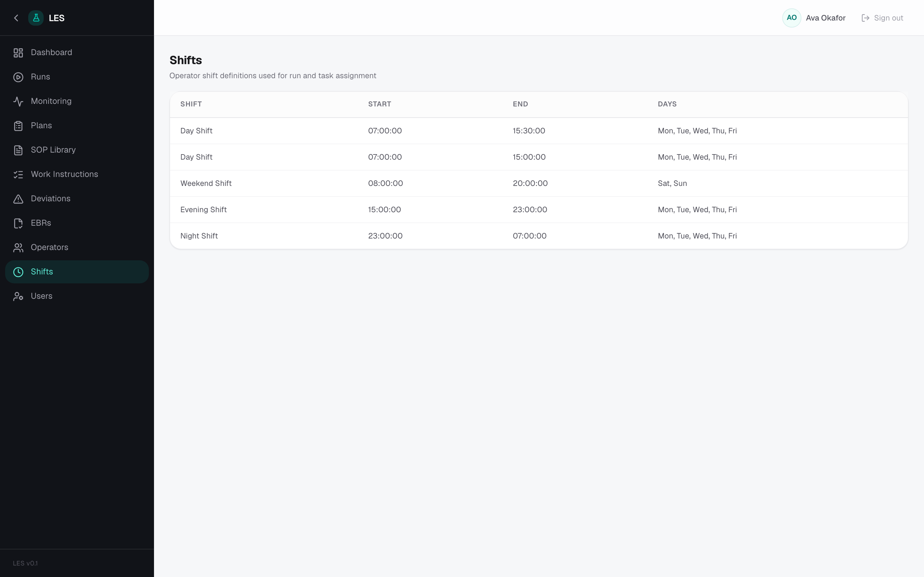The width and height of the screenshot is (924, 577).
Task: Sign out of the application
Action: (882, 18)
